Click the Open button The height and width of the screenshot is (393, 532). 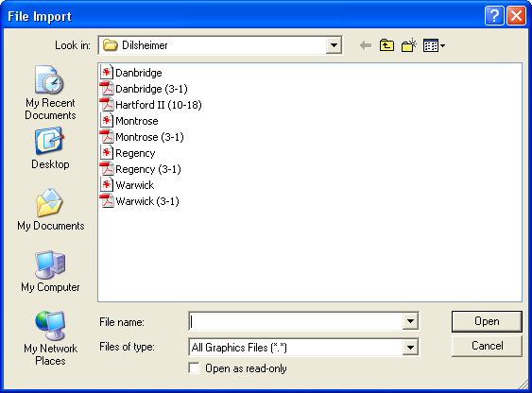(x=487, y=321)
